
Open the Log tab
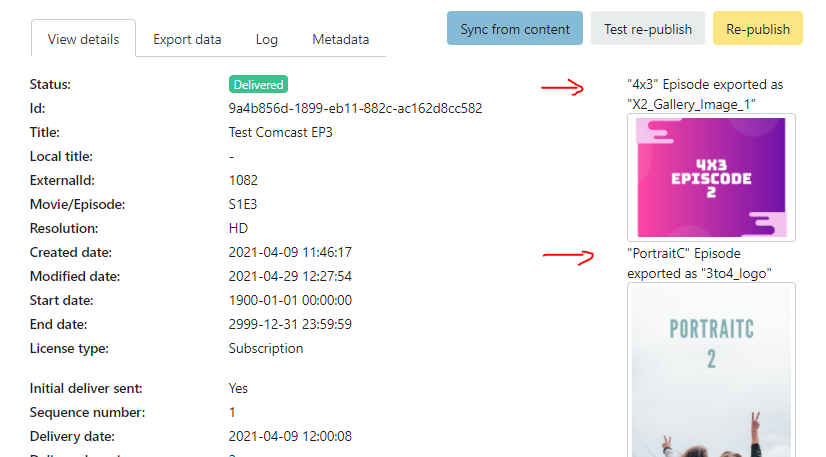click(266, 40)
